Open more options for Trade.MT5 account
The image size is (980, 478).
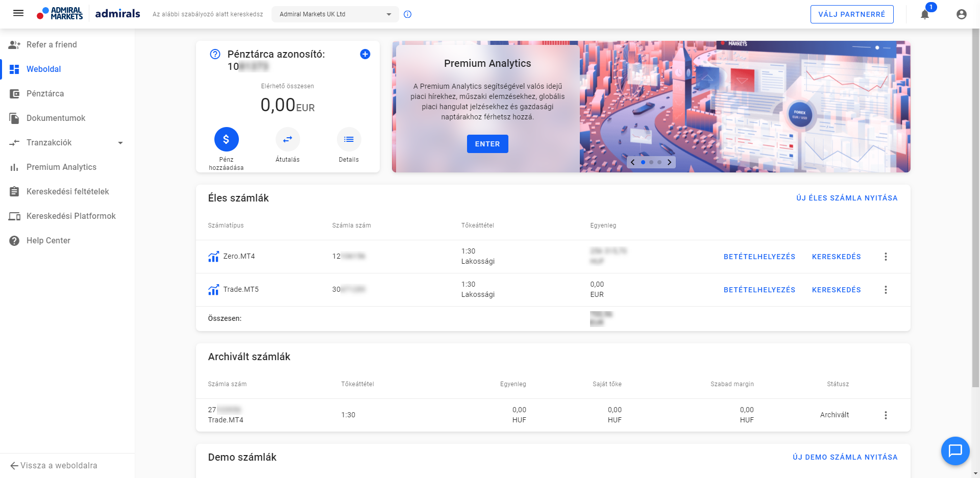(886, 290)
